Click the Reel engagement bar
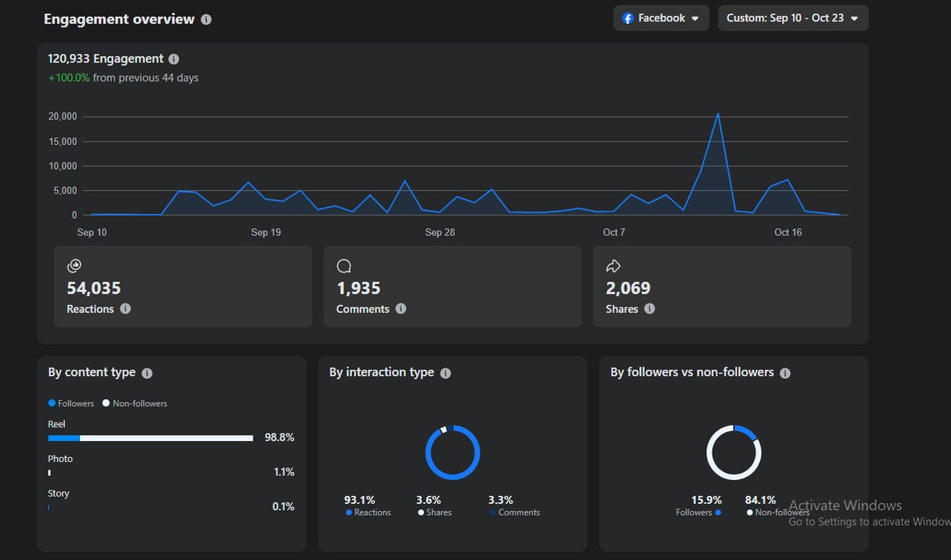Image resolution: width=951 pixels, height=560 pixels. click(x=151, y=438)
